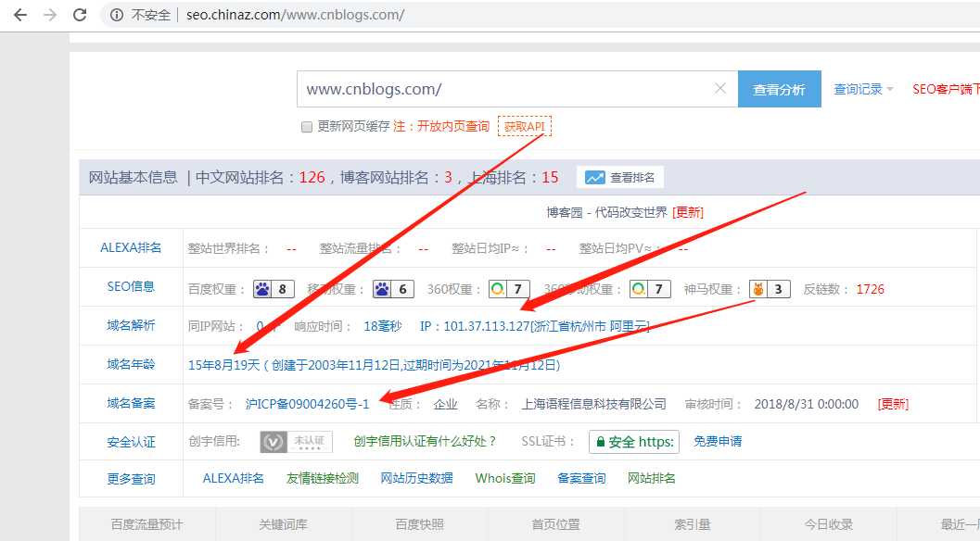Open the ALEXA排名 row label
This screenshot has width=980, height=541.
click(x=131, y=247)
